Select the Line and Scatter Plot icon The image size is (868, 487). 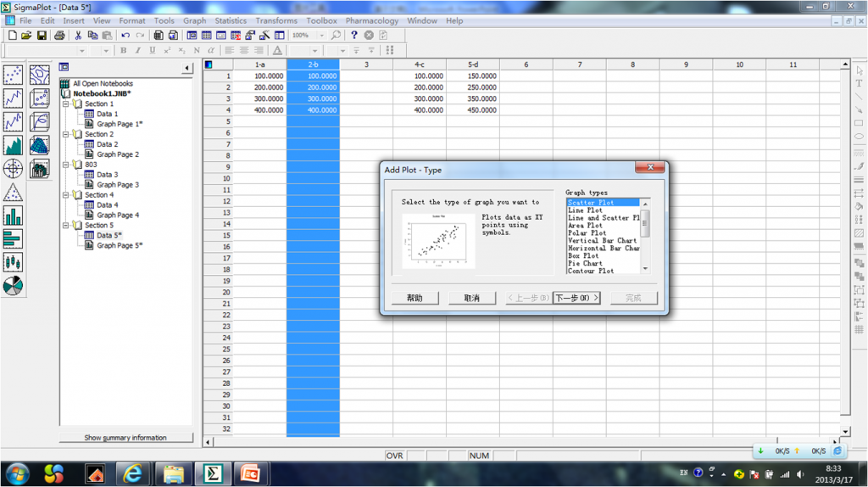pos(13,122)
